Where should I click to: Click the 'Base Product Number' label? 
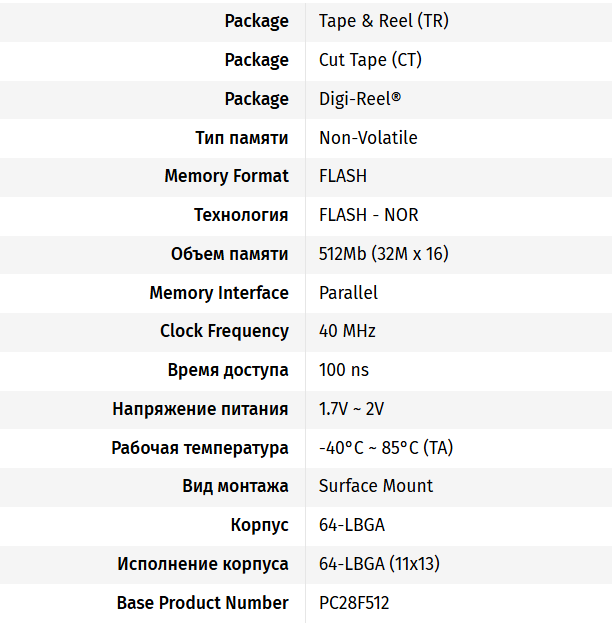click(x=203, y=603)
